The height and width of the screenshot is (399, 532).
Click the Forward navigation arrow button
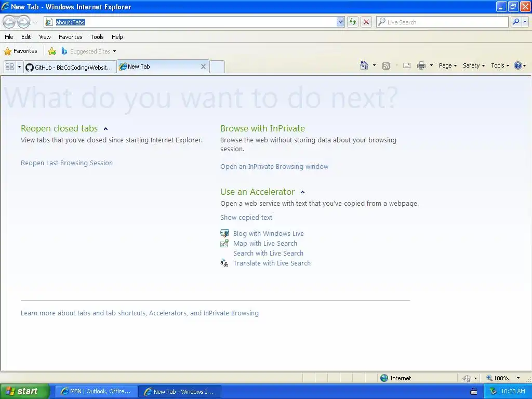pyautogui.click(x=23, y=22)
